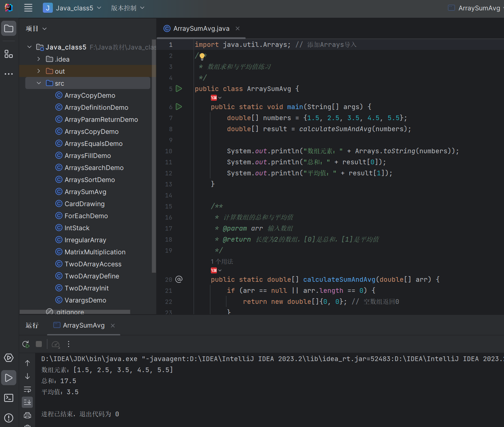Open the Services tool window icon
Image resolution: width=504 pixels, height=427 pixels.
click(9, 358)
